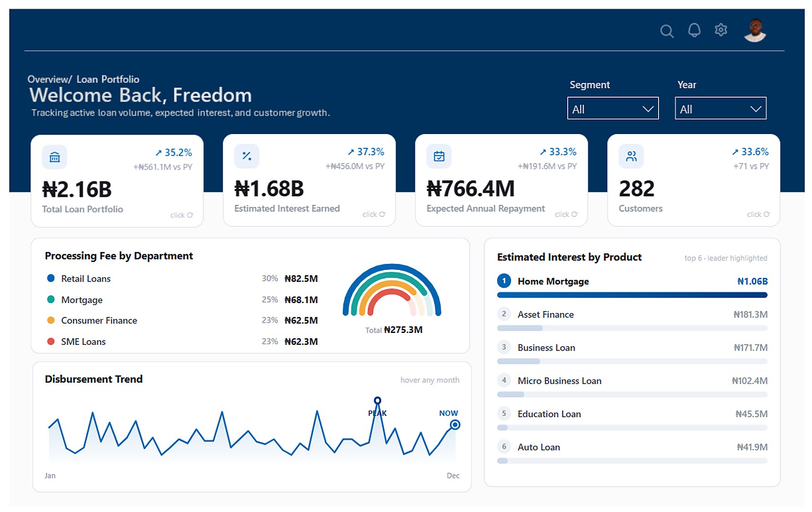The image size is (812, 512).
Task: Click the ₦1.06B Home Mortgage value
Action: (x=752, y=281)
